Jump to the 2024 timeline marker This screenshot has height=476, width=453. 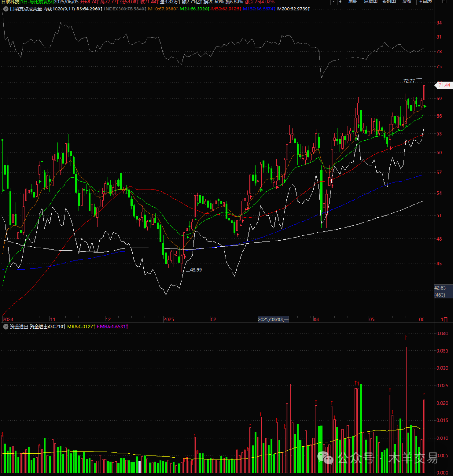point(8,319)
